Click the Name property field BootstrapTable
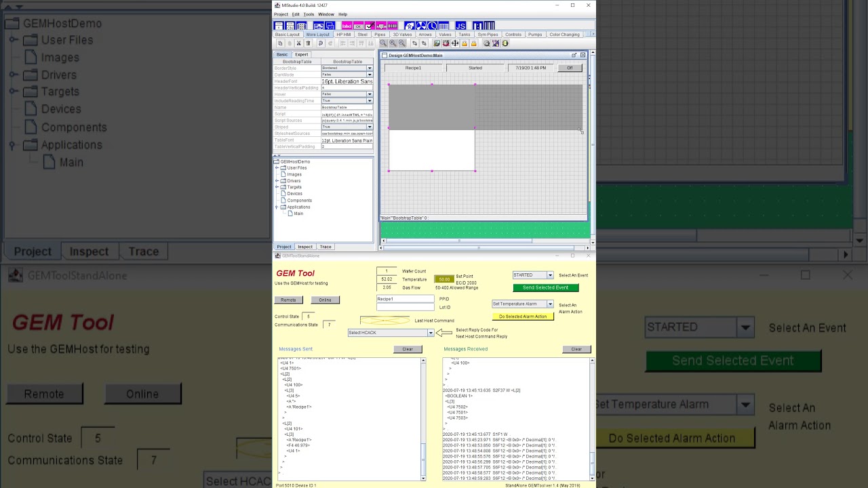The image size is (868, 488). coord(347,107)
